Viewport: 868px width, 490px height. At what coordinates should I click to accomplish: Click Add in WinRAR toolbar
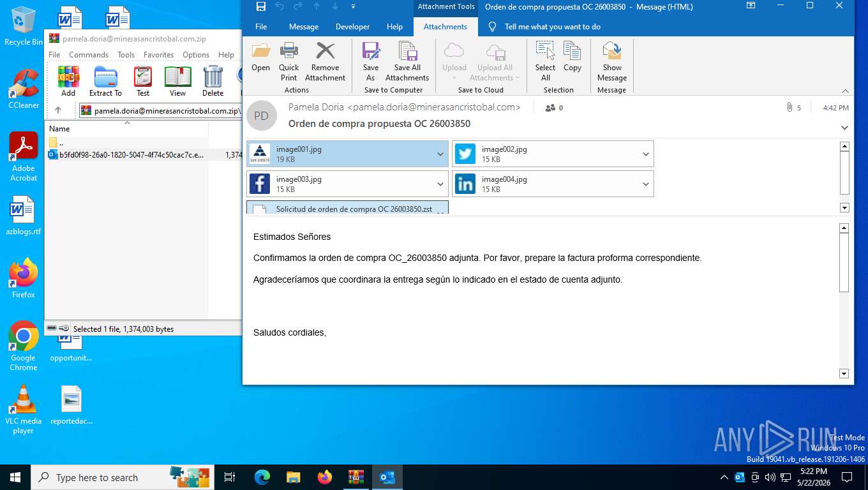[68, 81]
